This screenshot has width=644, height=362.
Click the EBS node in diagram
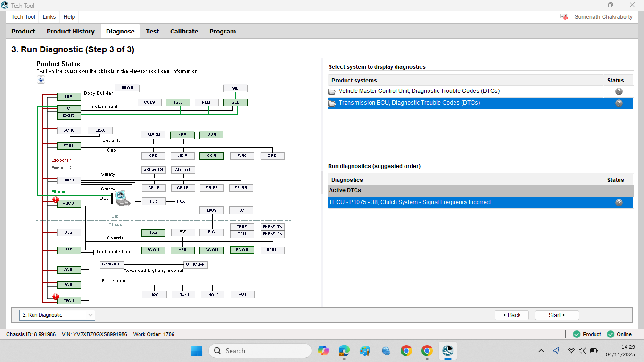click(69, 250)
